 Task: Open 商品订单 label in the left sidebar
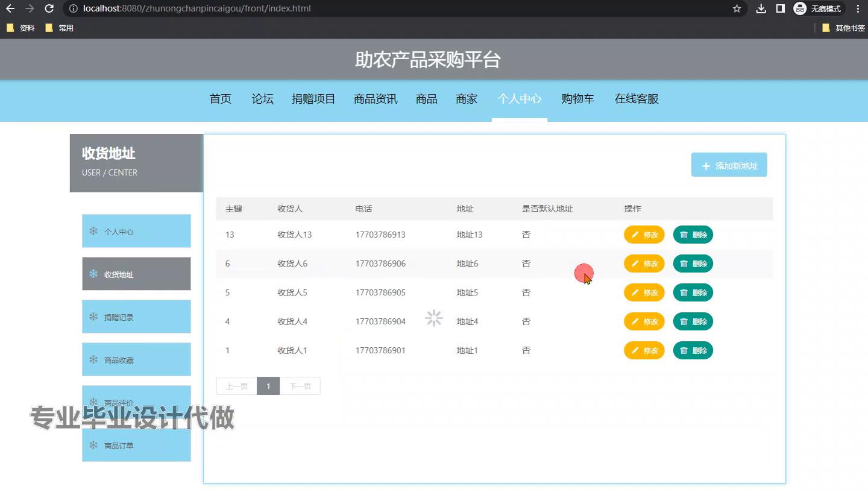[119, 446]
